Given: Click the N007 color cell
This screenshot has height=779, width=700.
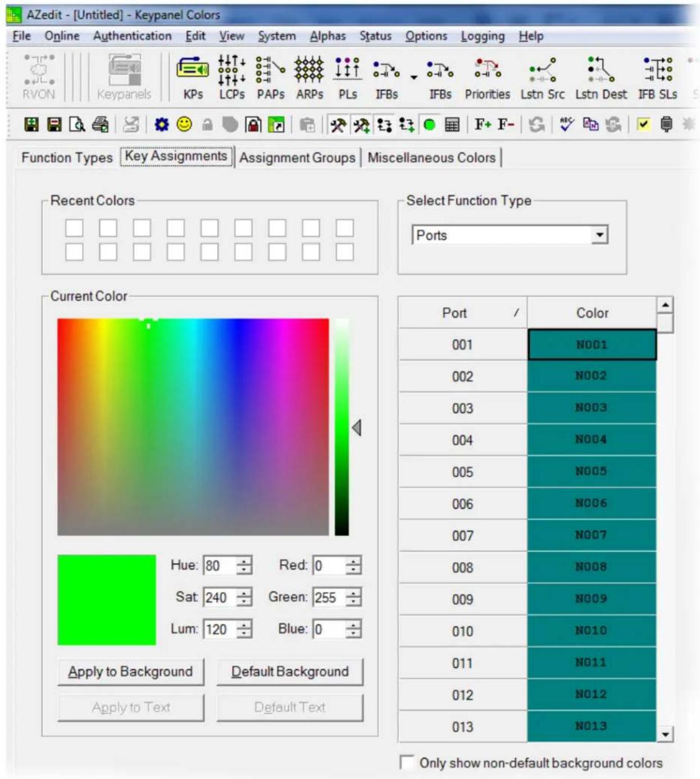Looking at the screenshot, I should click(x=592, y=535).
